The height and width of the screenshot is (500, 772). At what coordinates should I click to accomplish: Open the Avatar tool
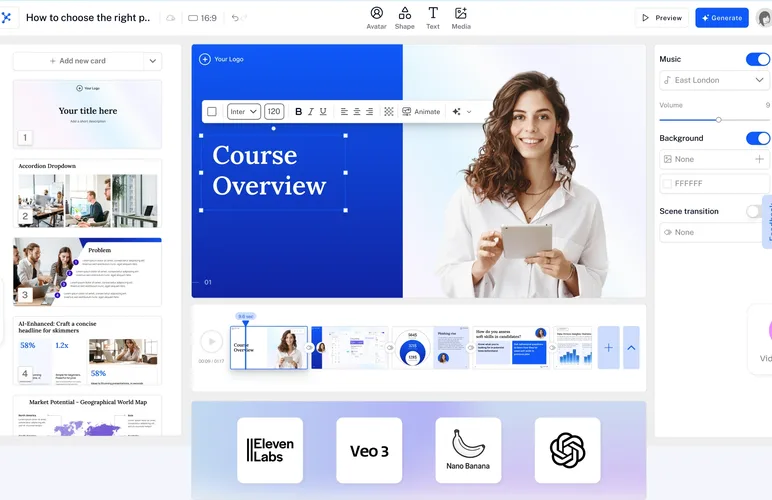[x=376, y=18]
